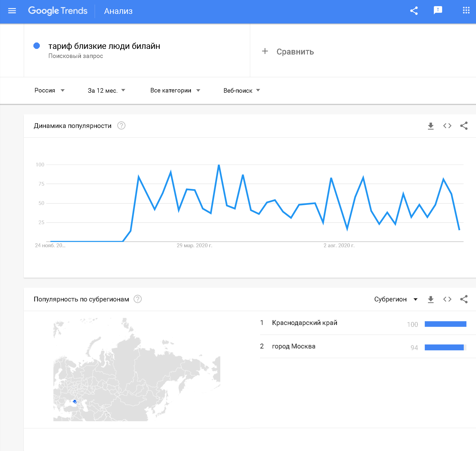Download the subregion popularity data
The width and height of the screenshot is (476, 451).
click(x=431, y=299)
